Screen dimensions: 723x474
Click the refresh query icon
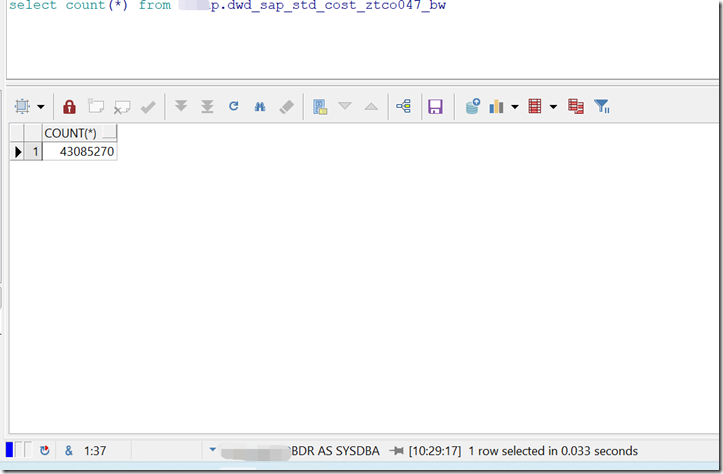234,107
